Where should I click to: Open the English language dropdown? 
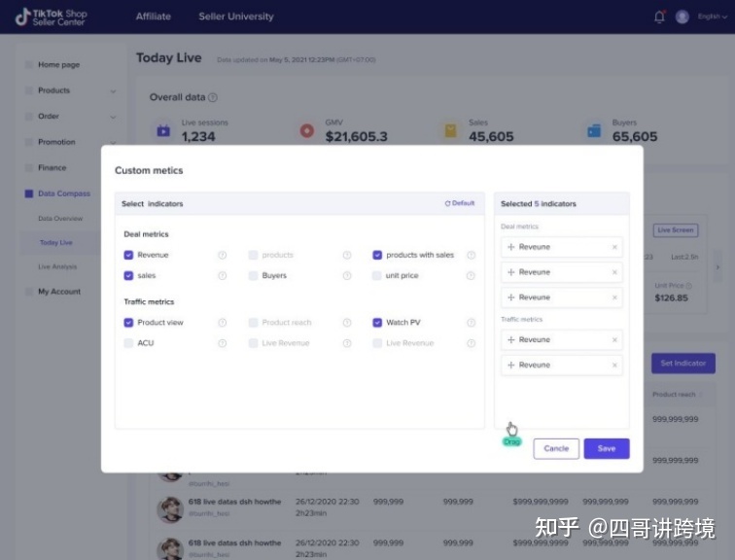[x=712, y=17]
